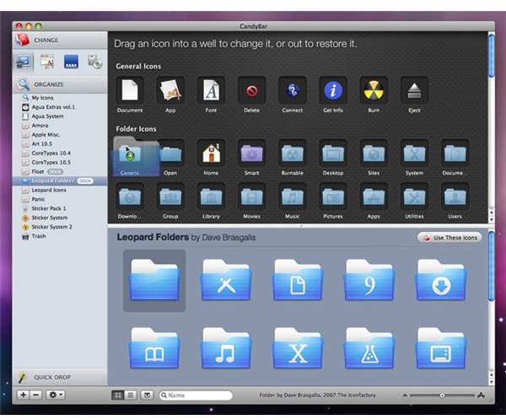
Task: Toggle the preview pane button
Action: click(147, 395)
